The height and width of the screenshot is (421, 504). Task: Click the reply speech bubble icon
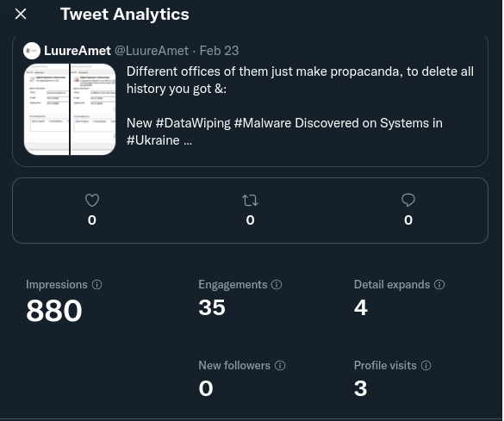point(408,200)
